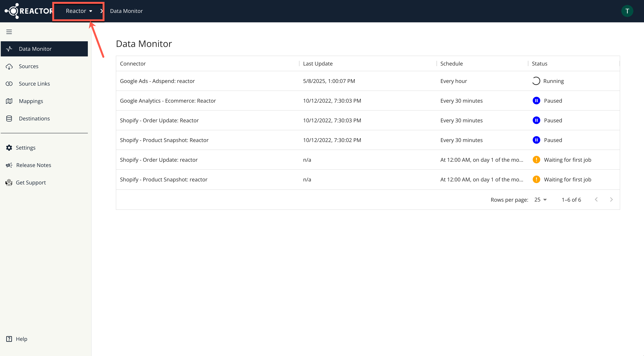Select the Sources cloud icon
The image size is (644, 356).
(x=9, y=66)
